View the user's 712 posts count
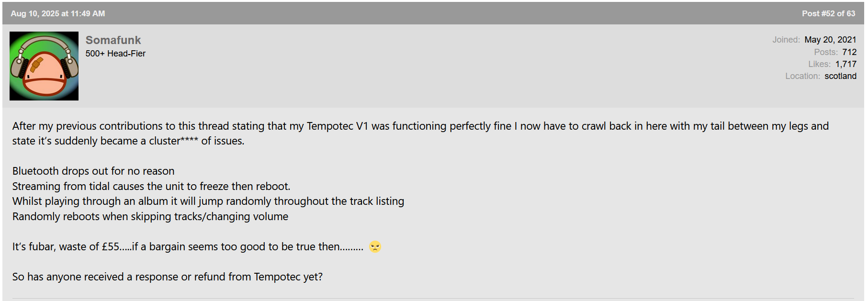 (849, 52)
